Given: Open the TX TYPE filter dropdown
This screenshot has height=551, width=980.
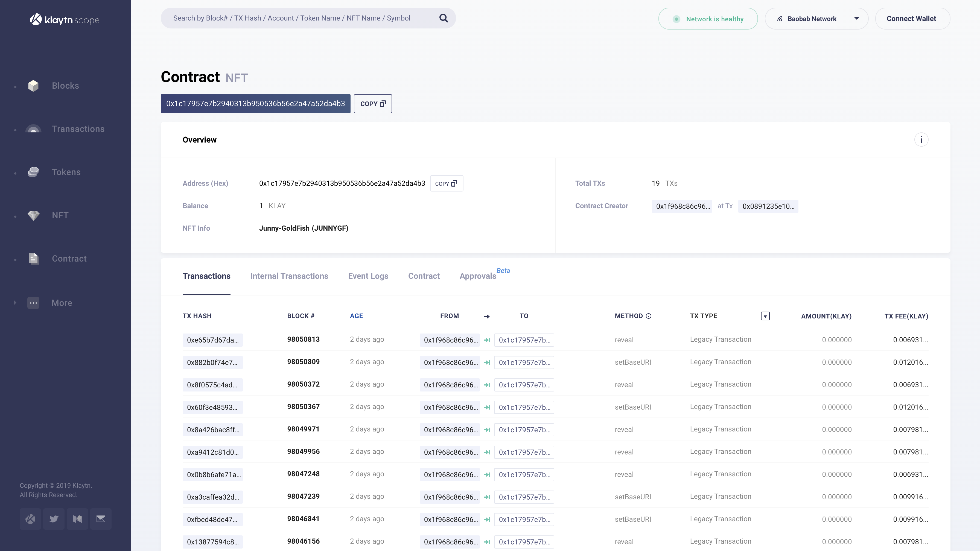Looking at the screenshot, I should pos(765,316).
